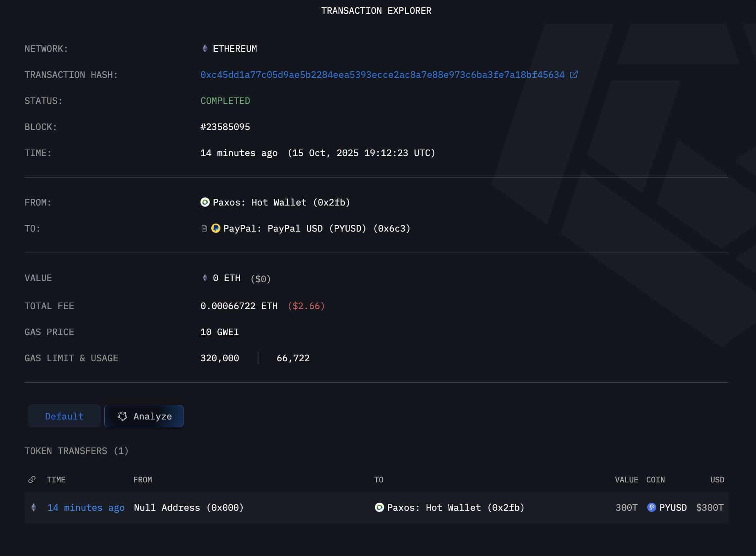Click the PYUSD coin label in transfers
756x556 pixels.
point(673,508)
